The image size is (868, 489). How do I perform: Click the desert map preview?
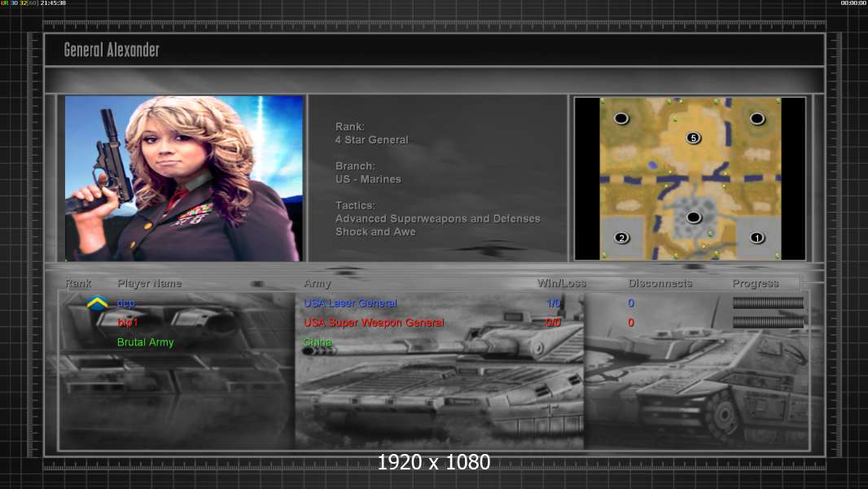[x=690, y=178]
